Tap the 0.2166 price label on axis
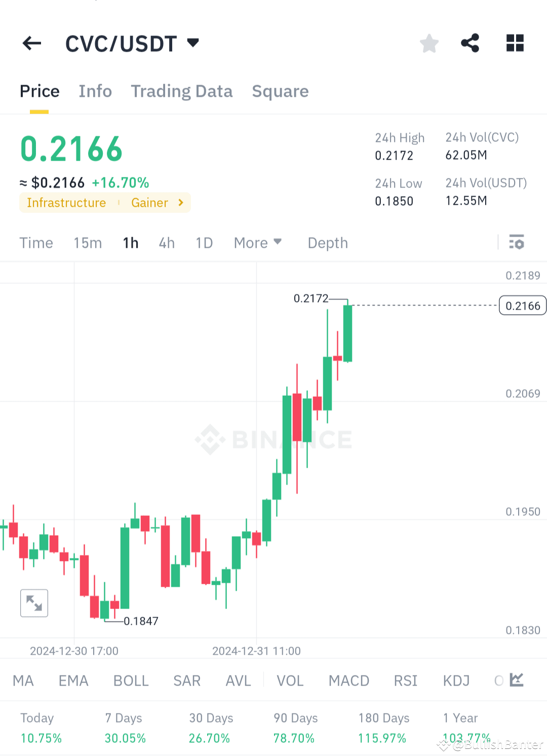Viewport: 547px width, 756px height. coord(522,306)
